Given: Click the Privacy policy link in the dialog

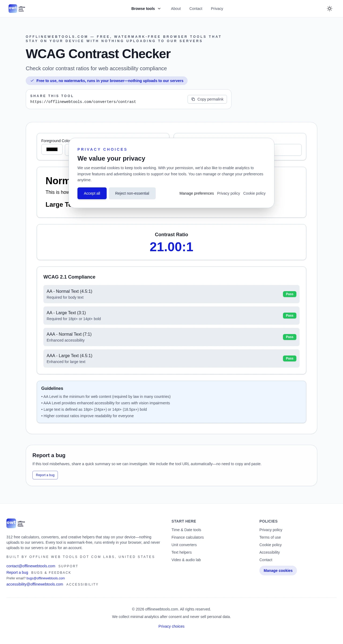Looking at the screenshot, I should [228, 193].
